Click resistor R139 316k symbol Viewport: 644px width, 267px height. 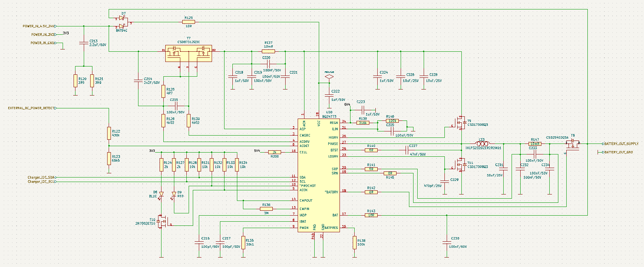click(x=363, y=123)
